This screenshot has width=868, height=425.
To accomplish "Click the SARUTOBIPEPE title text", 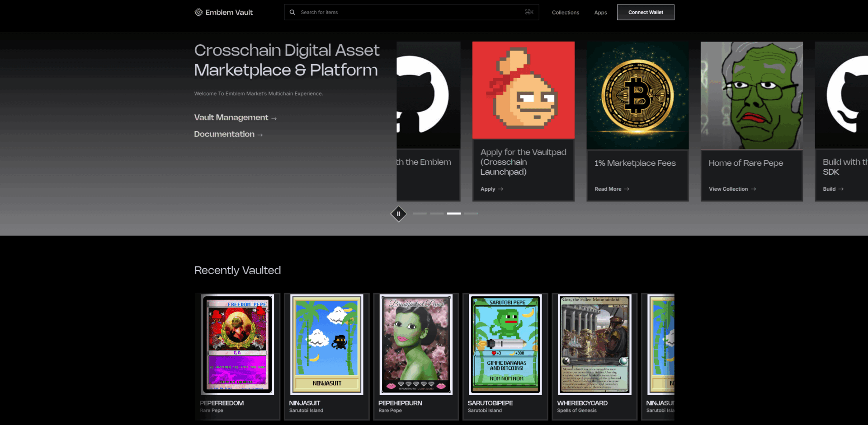I will point(490,403).
